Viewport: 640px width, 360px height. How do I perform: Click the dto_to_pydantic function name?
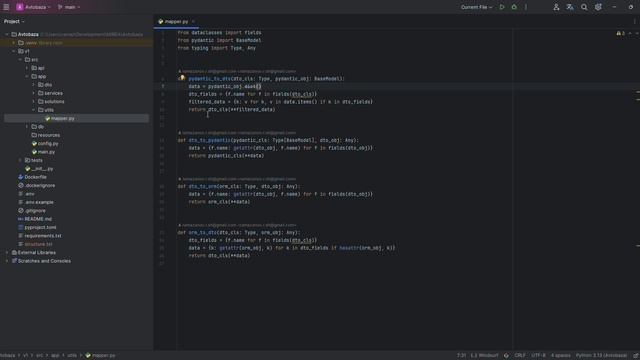click(209, 140)
